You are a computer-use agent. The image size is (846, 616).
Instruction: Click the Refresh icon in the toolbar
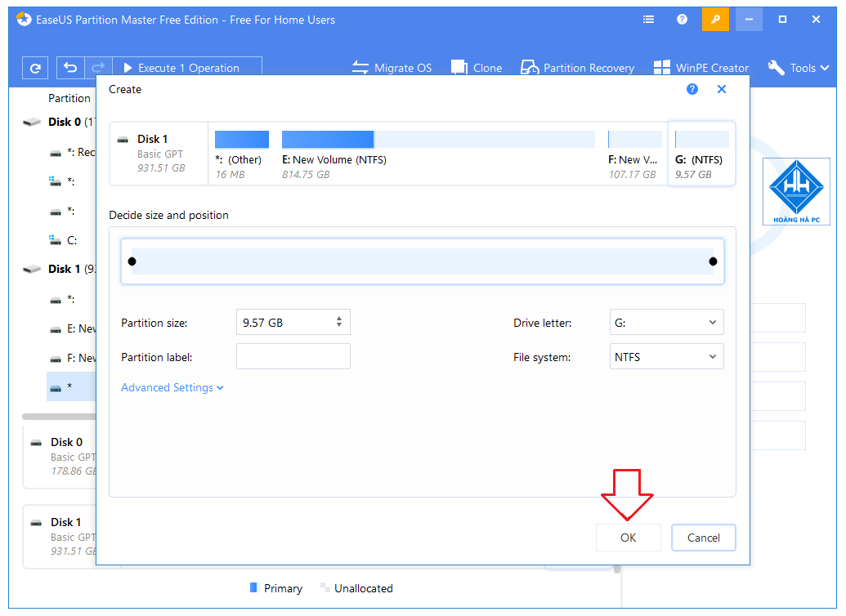(x=34, y=68)
